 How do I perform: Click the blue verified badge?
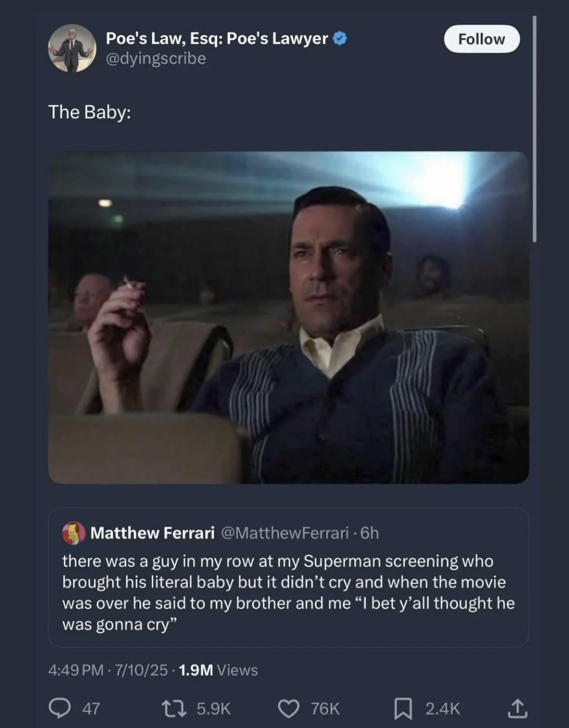tap(340, 39)
